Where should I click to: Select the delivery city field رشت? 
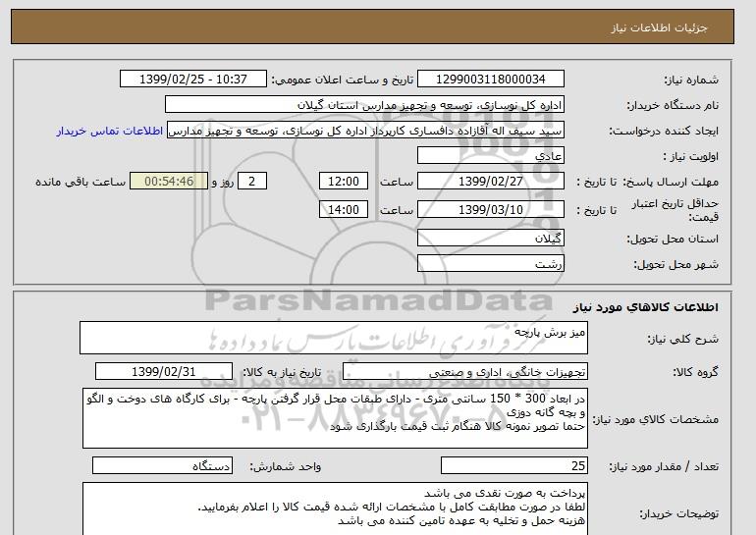[490, 264]
